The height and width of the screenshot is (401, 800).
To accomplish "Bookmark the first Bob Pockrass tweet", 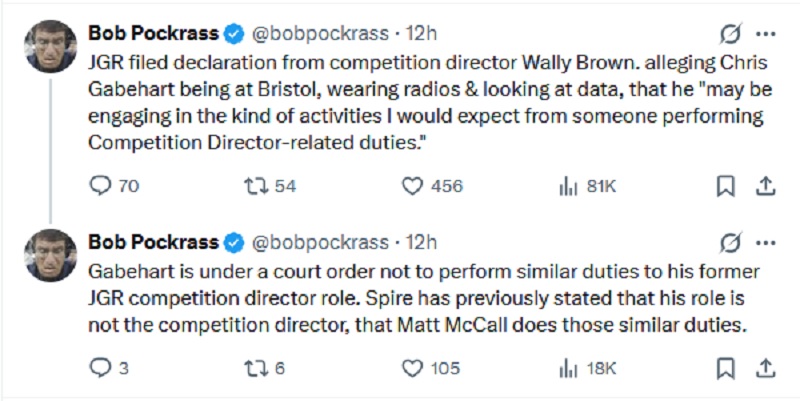I will pos(727,186).
